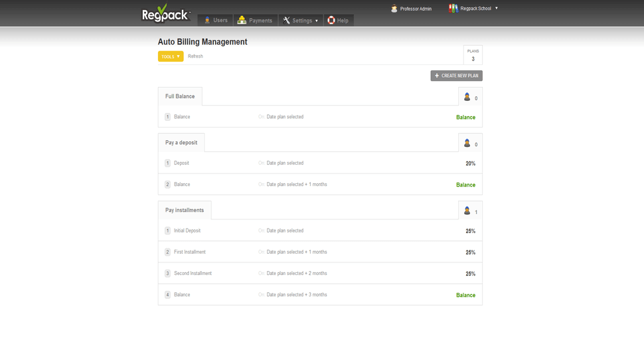This screenshot has width=644, height=362.
Task: Click the user icon on Full Balance plan
Action: 467,97
